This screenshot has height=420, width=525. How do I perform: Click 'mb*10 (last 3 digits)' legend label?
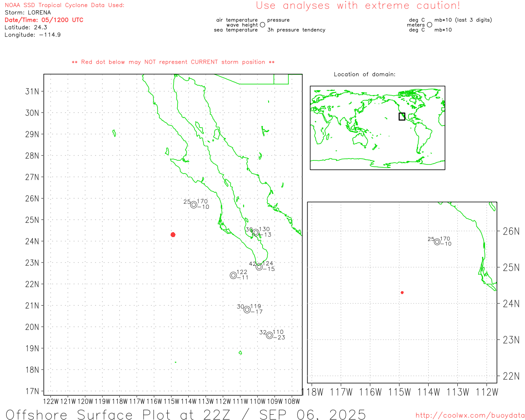click(x=463, y=20)
